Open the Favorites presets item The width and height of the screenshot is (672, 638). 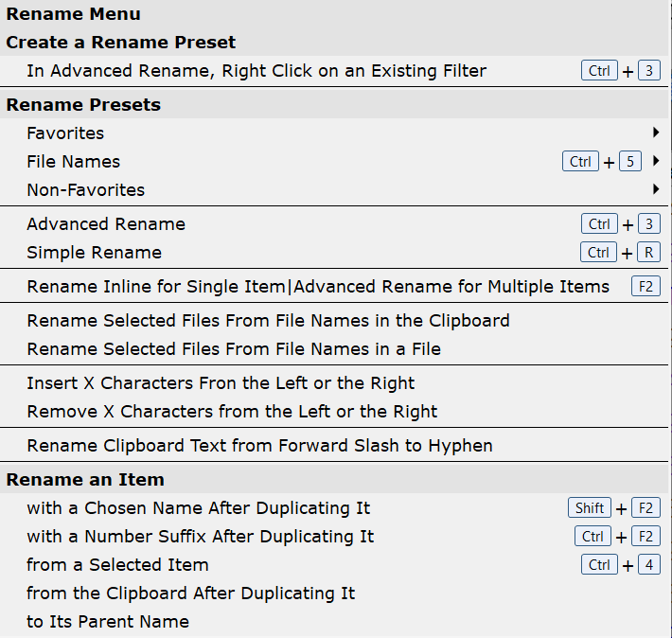coord(65,133)
